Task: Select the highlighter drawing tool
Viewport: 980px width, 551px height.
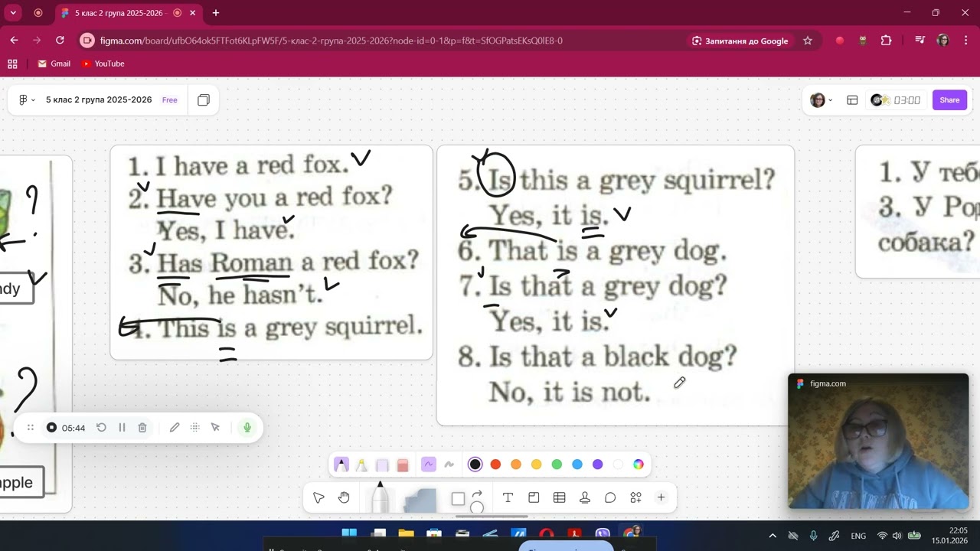Action: (361, 465)
